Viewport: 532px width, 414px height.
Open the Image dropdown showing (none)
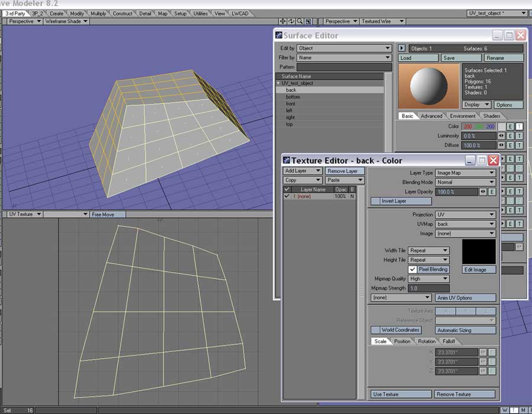point(466,234)
